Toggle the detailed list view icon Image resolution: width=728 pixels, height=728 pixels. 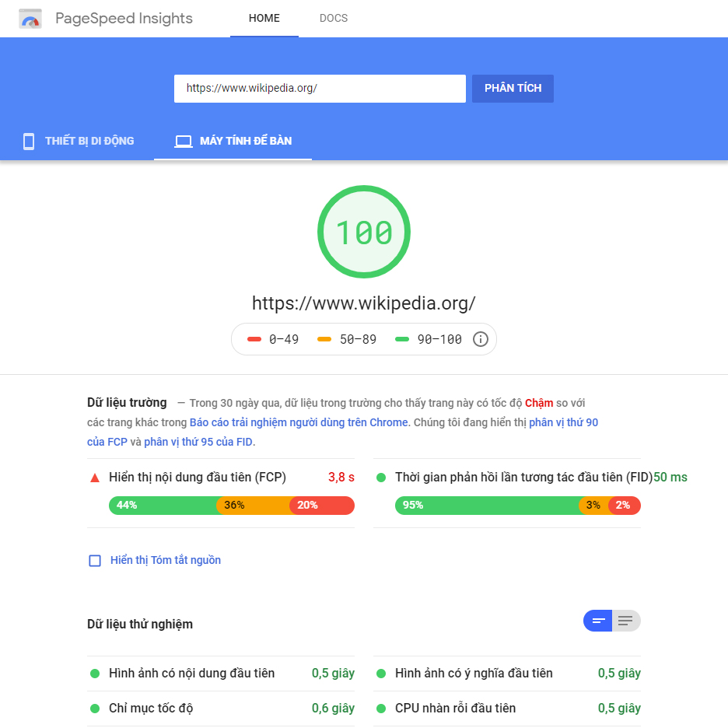625,621
